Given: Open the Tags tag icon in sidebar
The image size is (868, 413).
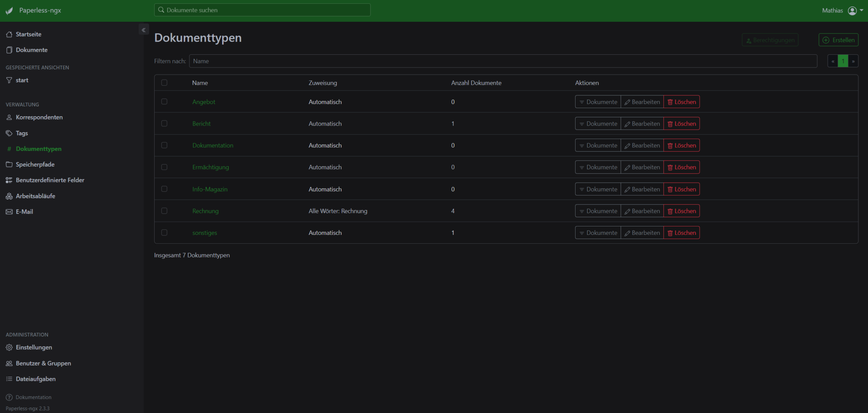Looking at the screenshot, I should [9, 133].
